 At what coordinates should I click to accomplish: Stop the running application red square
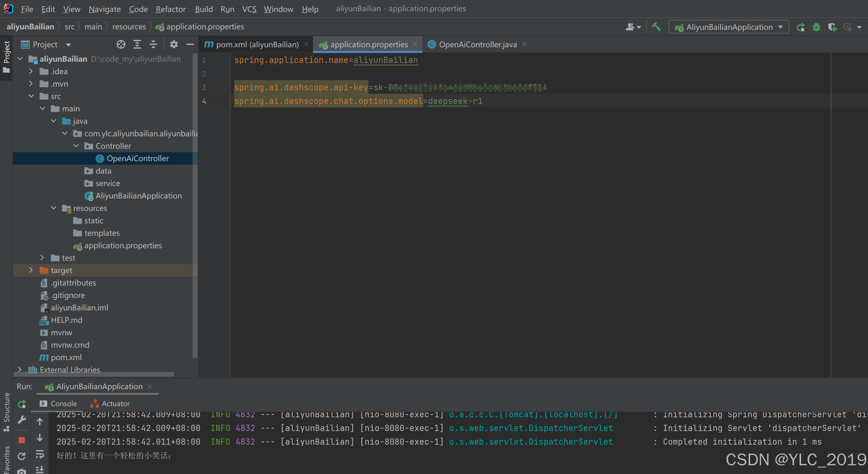pos(22,440)
